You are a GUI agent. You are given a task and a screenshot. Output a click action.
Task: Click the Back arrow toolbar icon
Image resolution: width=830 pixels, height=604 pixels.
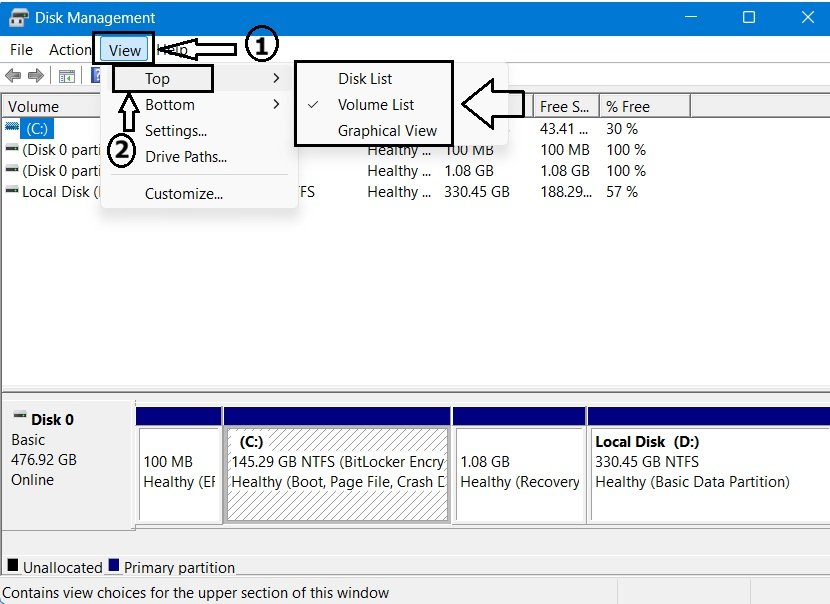click(x=13, y=76)
